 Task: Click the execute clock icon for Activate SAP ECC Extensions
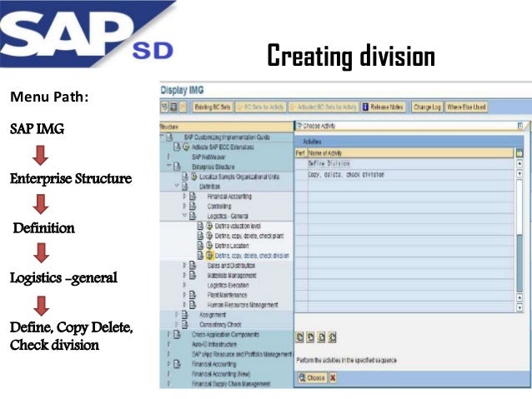click(x=186, y=147)
